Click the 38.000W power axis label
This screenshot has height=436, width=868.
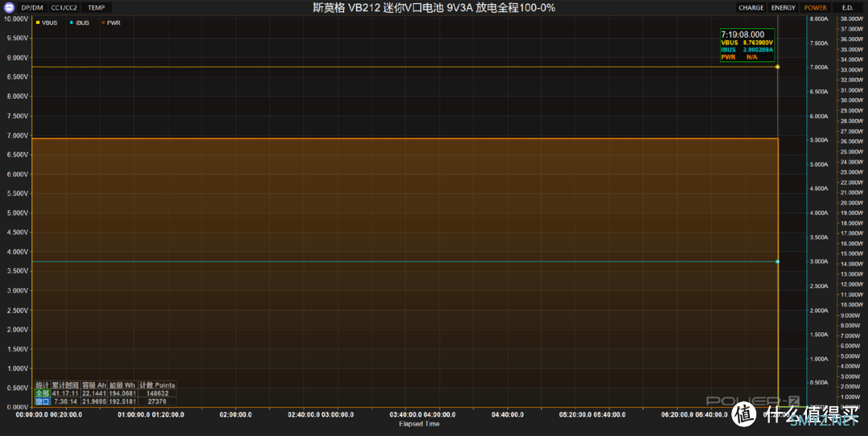tap(852, 19)
